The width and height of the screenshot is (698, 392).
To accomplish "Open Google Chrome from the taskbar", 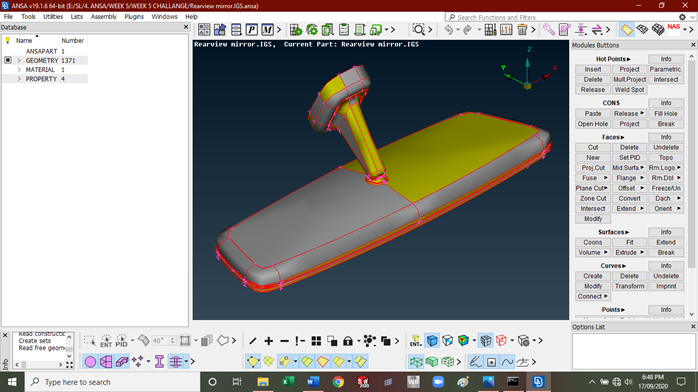I will pyautogui.click(x=338, y=382).
